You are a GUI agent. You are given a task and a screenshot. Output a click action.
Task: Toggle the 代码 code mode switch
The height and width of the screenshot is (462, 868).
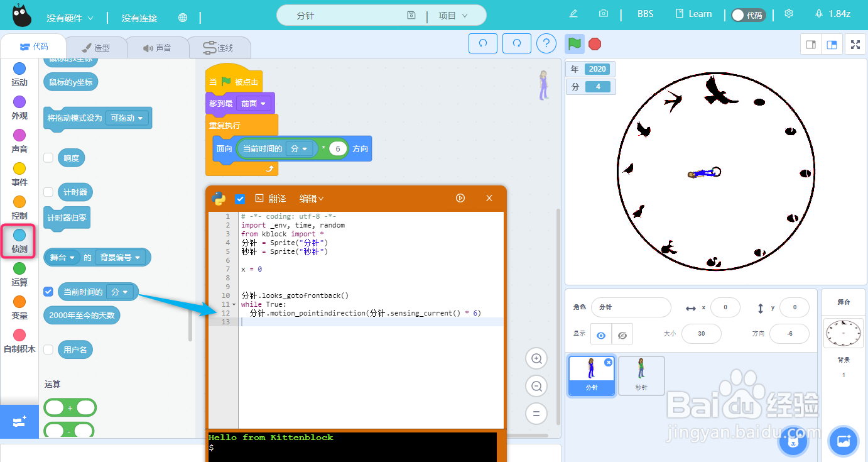coord(749,15)
